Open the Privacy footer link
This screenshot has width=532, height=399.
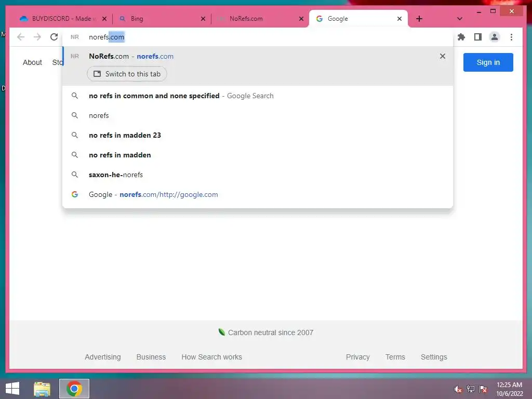pos(357,357)
